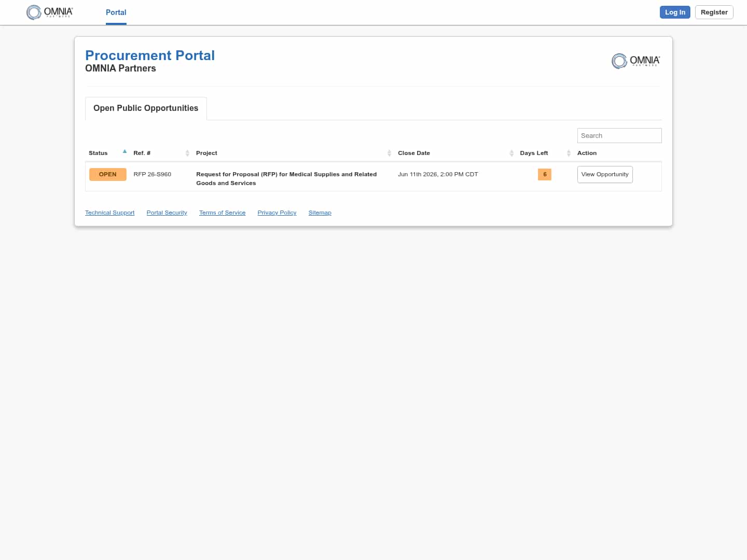Click the RFP 26-S960 reference number

pos(152,174)
